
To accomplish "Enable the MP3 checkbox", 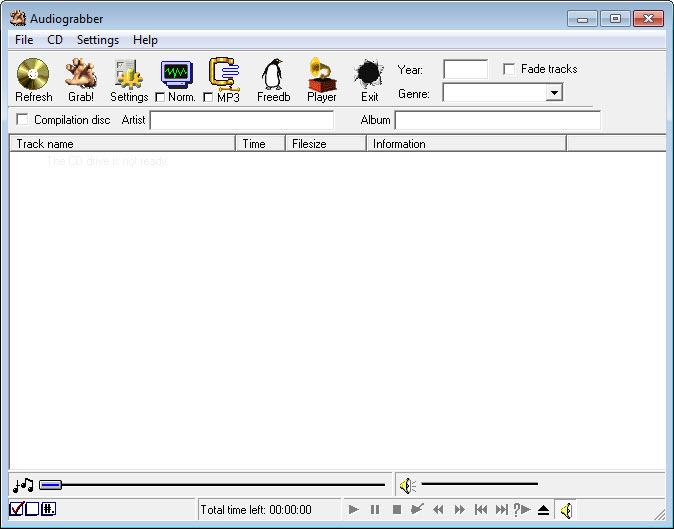I will pos(208,98).
